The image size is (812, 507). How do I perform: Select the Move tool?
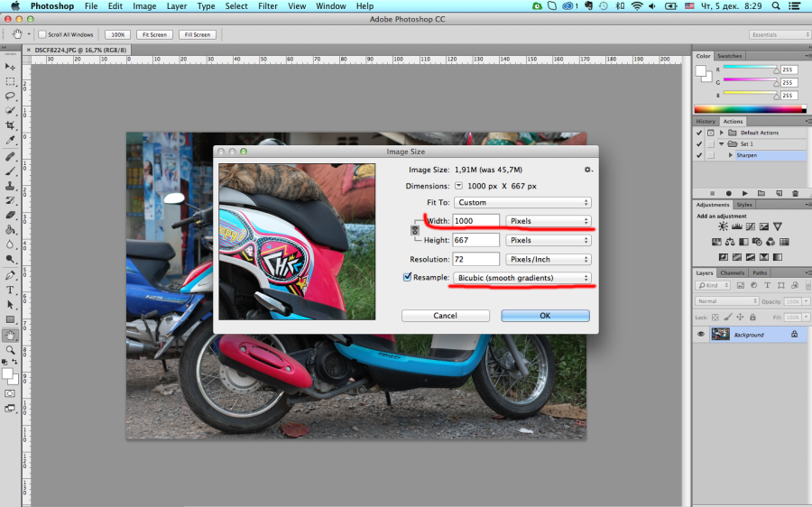10,66
